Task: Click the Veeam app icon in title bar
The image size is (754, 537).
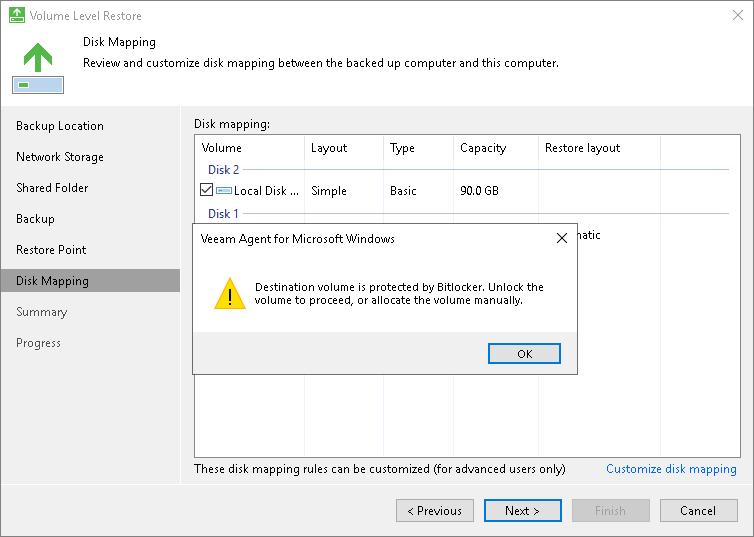Action: pyautogui.click(x=17, y=15)
